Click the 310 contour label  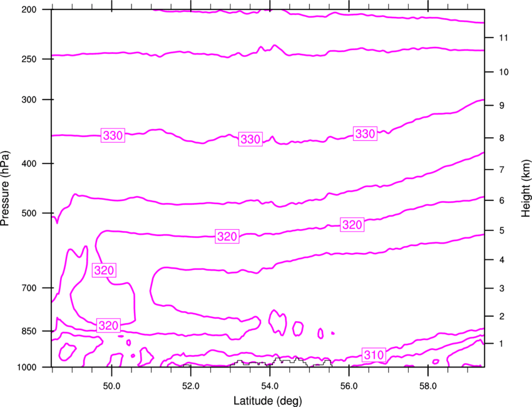(374, 355)
